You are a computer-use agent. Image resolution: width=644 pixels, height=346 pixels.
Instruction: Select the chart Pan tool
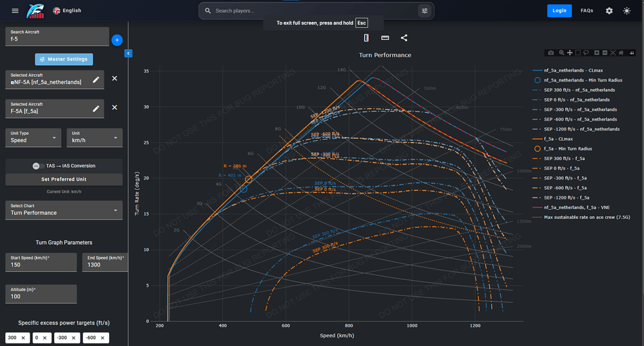point(570,53)
